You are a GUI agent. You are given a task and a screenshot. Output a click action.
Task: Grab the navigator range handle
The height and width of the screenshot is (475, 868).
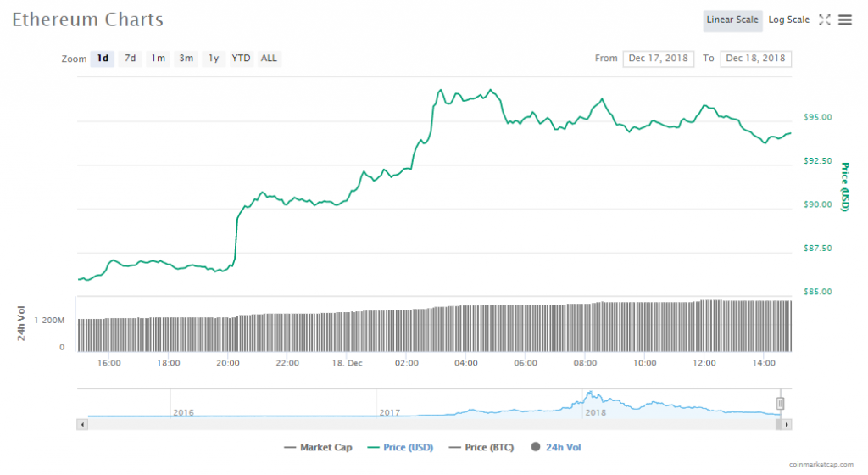point(781,404)
